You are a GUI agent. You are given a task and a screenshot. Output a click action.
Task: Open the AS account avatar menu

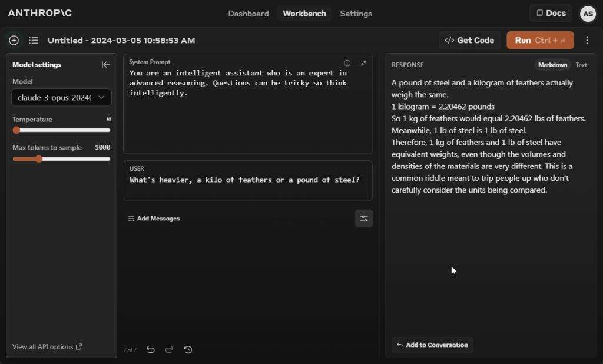click(588, 14)
